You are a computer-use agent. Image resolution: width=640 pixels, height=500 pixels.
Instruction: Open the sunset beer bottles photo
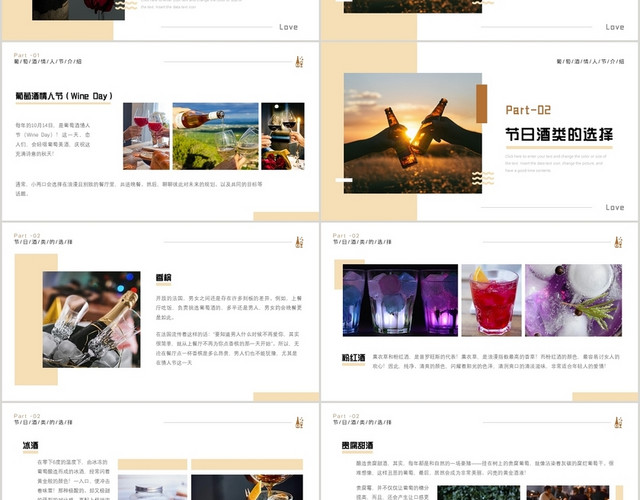click(x=413, y=133)
